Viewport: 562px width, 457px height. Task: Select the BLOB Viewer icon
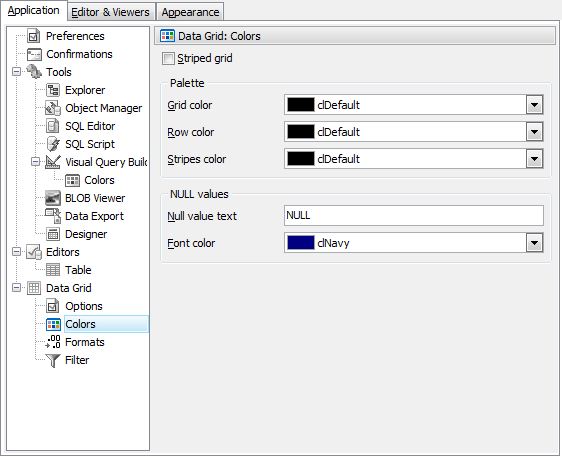53,198
